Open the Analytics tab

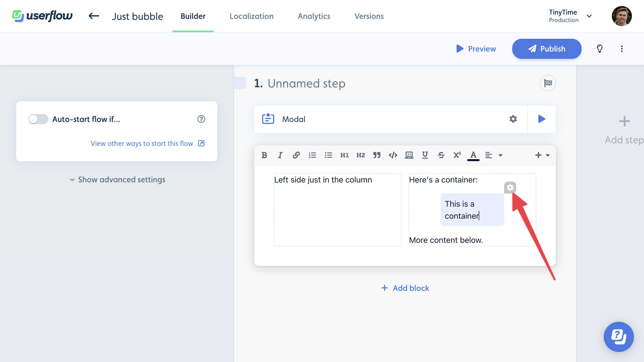coord(314,16)
